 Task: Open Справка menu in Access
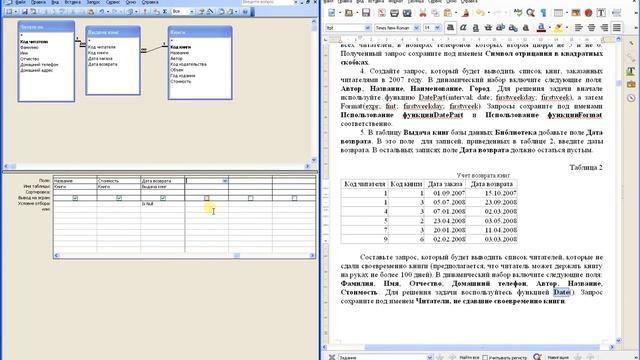coord(150,2)
